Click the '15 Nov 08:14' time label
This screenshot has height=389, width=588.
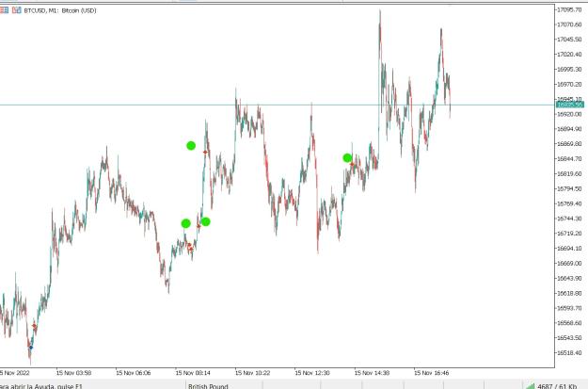click(193, 373)
